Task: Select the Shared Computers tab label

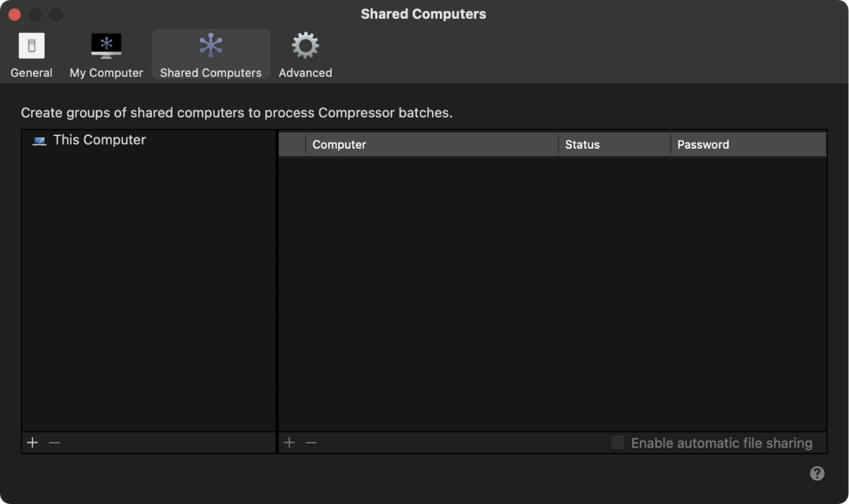Action: (x=210, y=72)
